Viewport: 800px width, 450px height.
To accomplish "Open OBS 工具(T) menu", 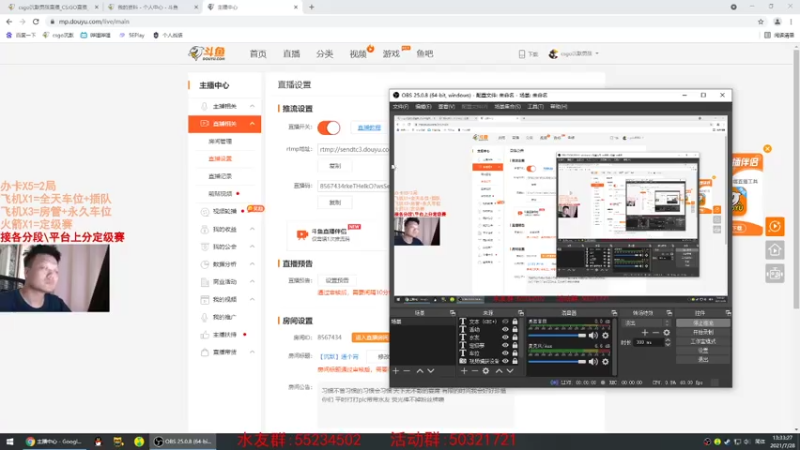I will coord(536,107).
